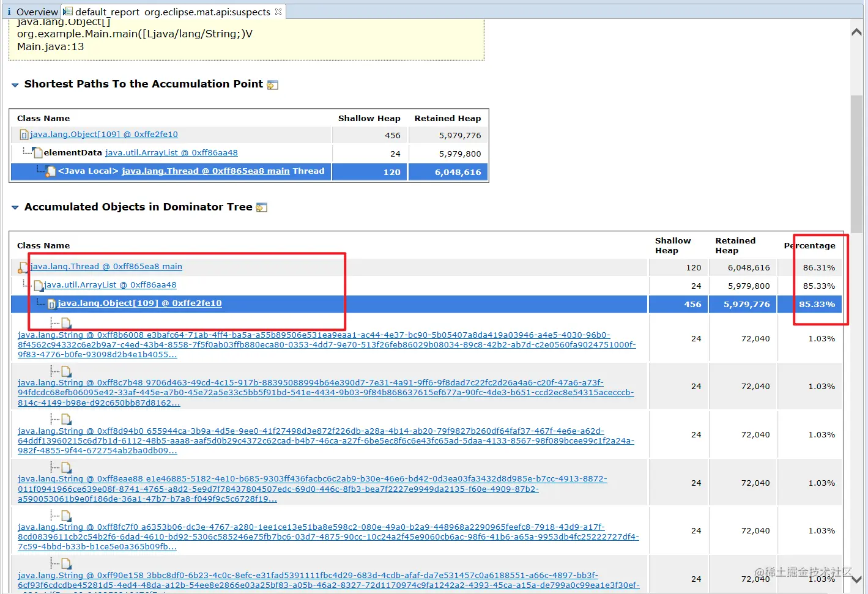Viewport: 868px width, 594px height.
Task: Click Class Name header in Dominator Tree table
Action: [x=43, y=246]
